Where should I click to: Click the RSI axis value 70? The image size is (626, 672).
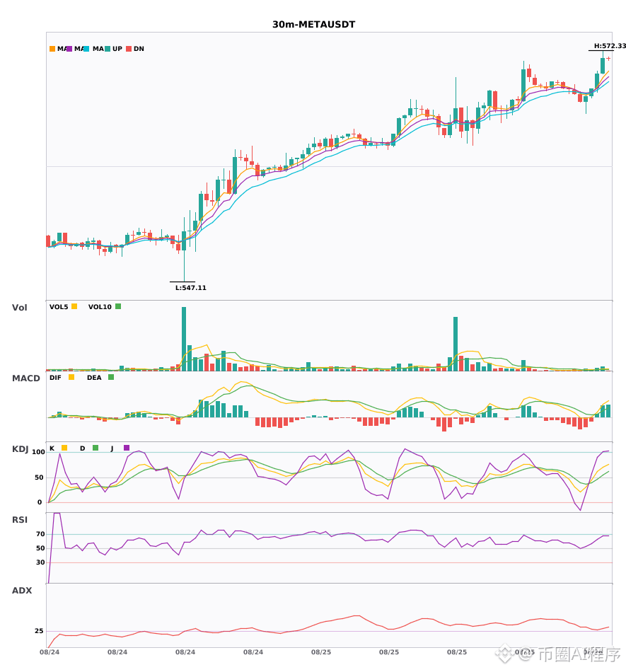[40, 534]
